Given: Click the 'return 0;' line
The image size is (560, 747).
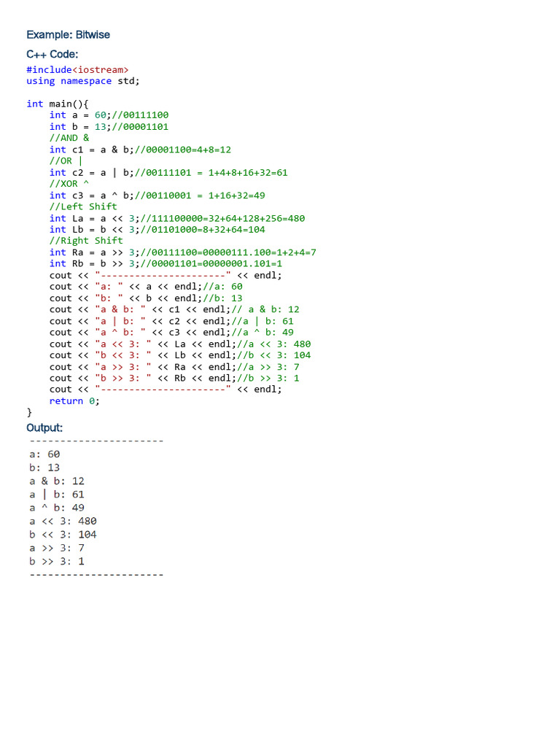Looking at the screenshot, I should pyautogui.click(x=75, y=401).
